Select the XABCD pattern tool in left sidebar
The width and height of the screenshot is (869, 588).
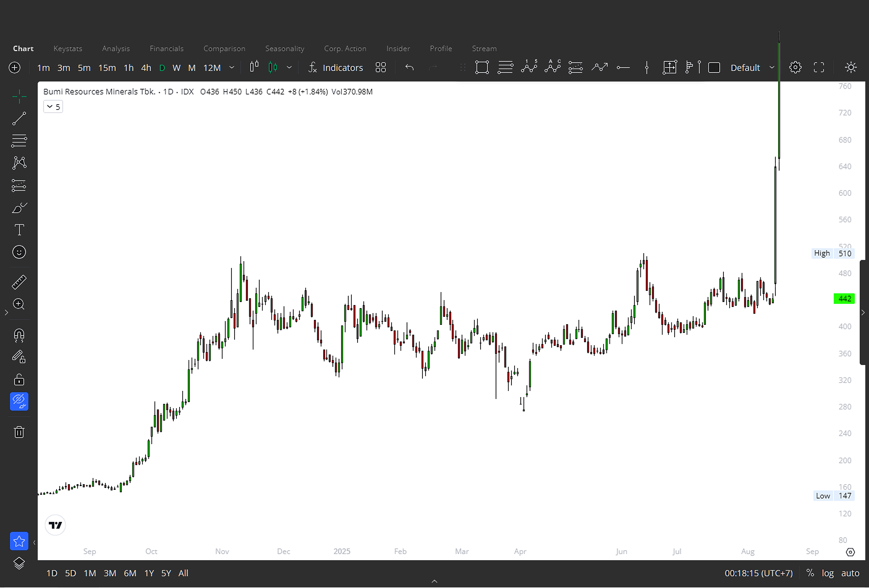tap(19, 163)
